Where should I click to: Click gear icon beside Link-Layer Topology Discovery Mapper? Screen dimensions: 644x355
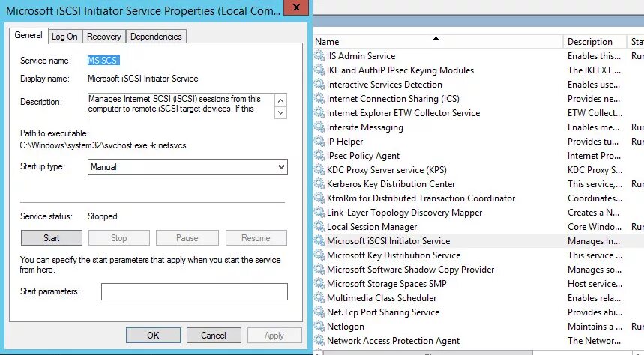point(319,212)
